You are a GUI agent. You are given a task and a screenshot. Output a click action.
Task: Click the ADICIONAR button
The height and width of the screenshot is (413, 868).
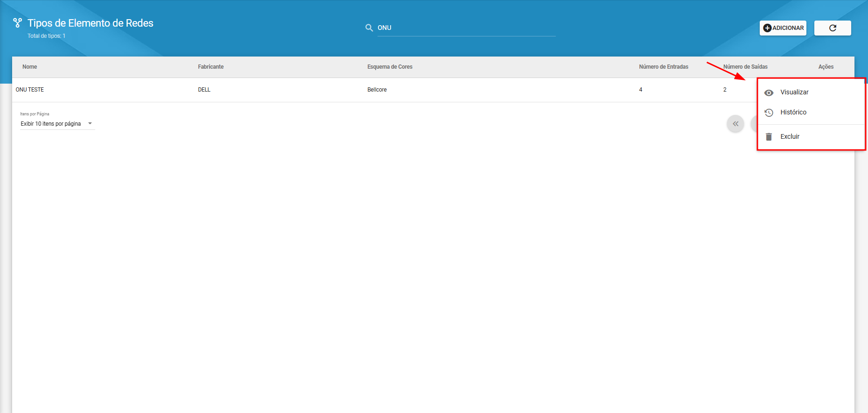pos(783,28)
